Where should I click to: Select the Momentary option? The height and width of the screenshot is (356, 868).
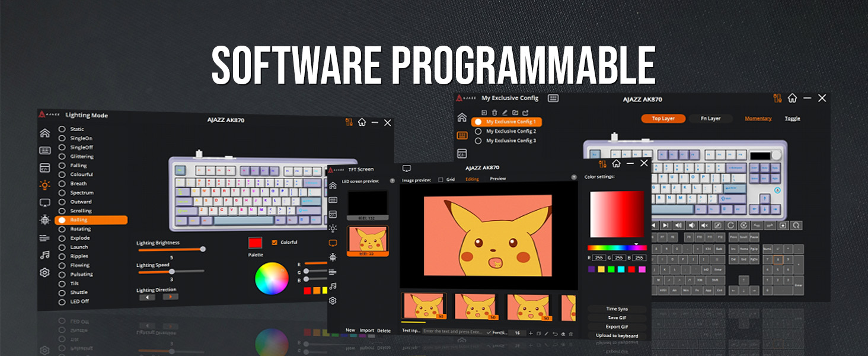coord(758,119)
